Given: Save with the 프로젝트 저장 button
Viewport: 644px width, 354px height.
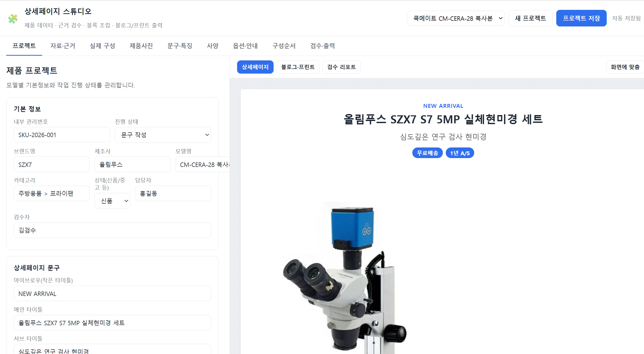Looking at the screenshot, I should click(581, 18).
